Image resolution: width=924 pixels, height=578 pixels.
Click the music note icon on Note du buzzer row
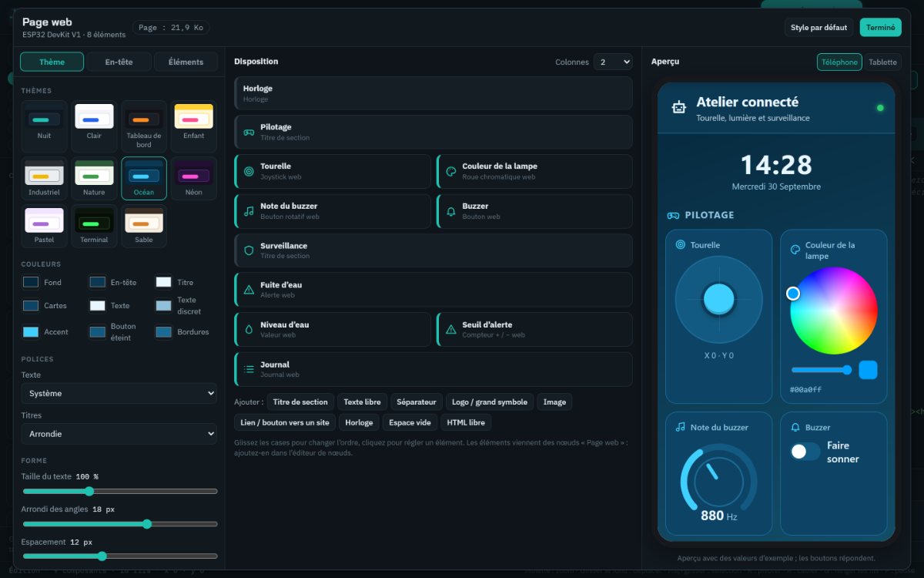pyautogui.click(x=249, y=211)
